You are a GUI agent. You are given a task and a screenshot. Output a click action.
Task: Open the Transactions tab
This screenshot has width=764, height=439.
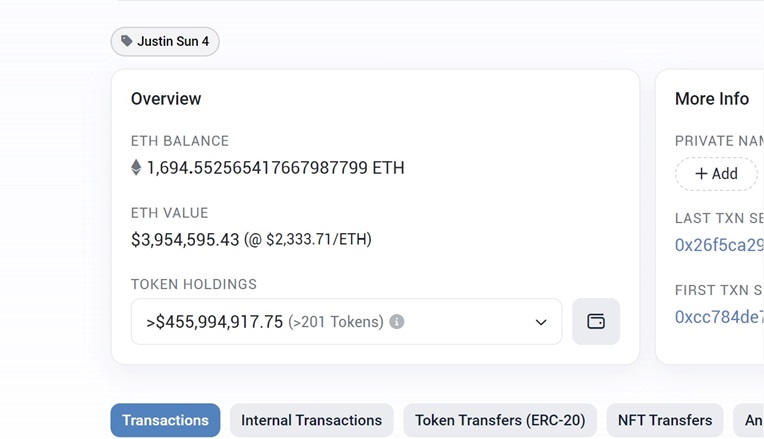(x=165, y=420)
